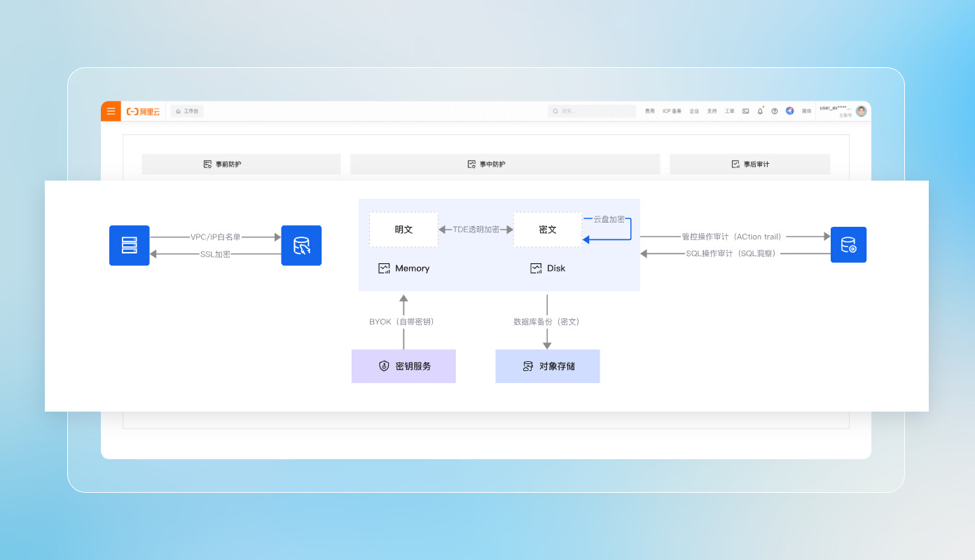Open the 支持 menu
This screenshot has width=975, height=560.
click(712, 111)
